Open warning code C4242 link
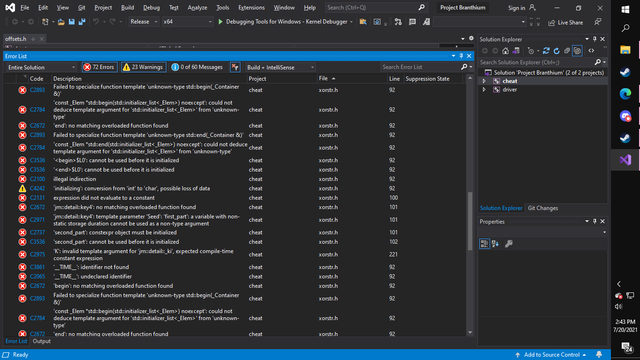Image resolution: width=640 pixels, height=360 pixels. coord(37,188)
